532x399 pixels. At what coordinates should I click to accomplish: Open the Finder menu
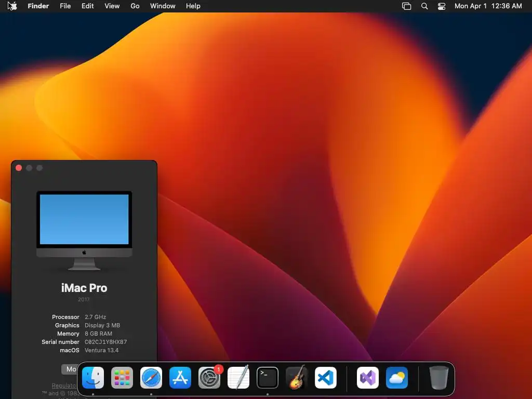pos(38,6)
